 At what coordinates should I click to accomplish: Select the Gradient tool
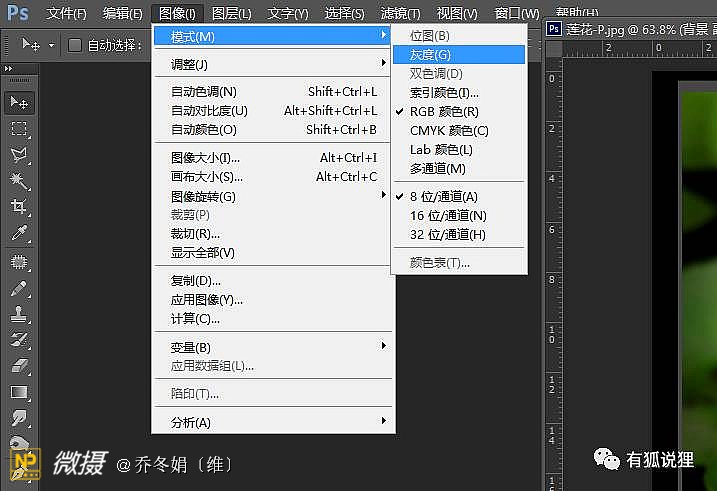pos(19,392)
